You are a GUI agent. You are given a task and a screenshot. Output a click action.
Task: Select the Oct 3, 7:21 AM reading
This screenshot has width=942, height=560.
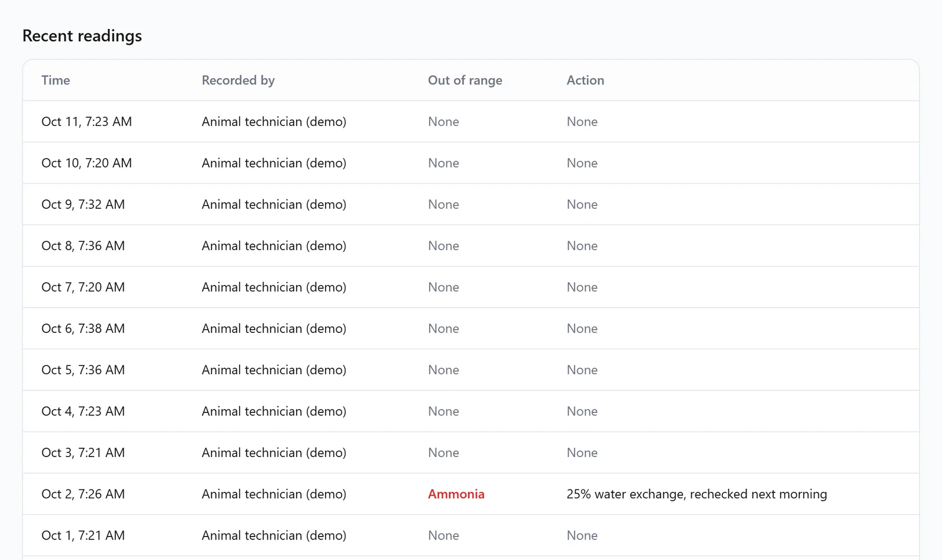(x=471, y=452)
